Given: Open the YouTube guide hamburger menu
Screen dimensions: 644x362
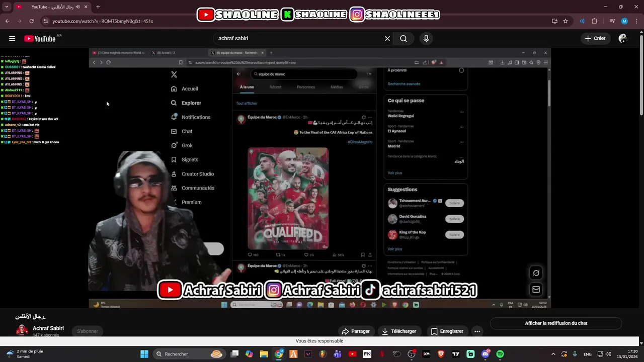Looking at the screenshot, I should (x=12, y=39).
